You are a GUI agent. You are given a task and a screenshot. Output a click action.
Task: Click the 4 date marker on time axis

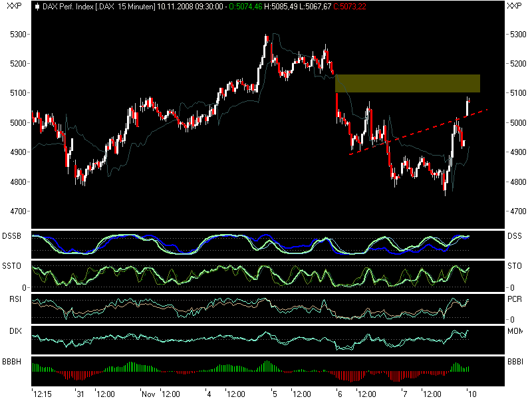point(209,394)
